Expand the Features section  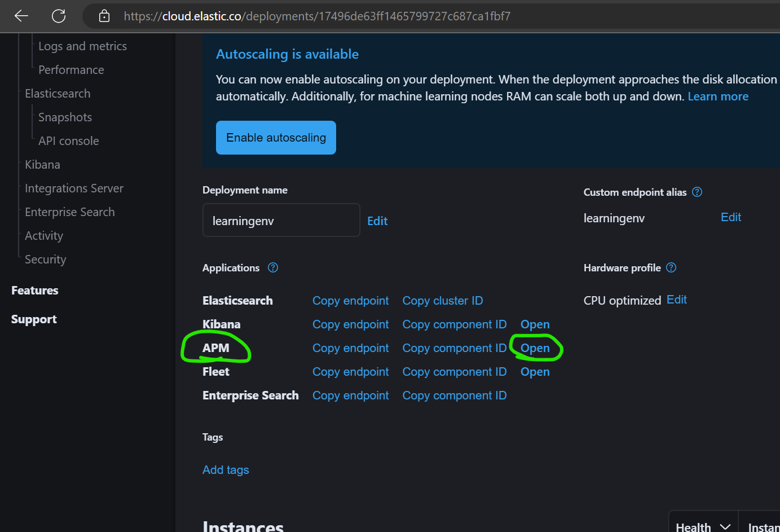pos(35,291)
